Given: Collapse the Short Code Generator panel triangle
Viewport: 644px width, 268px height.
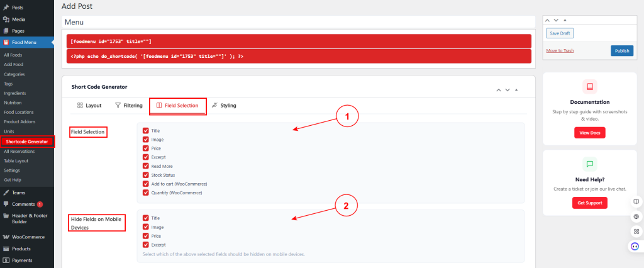Looking at the screenshot, I should tap(516, 90).
